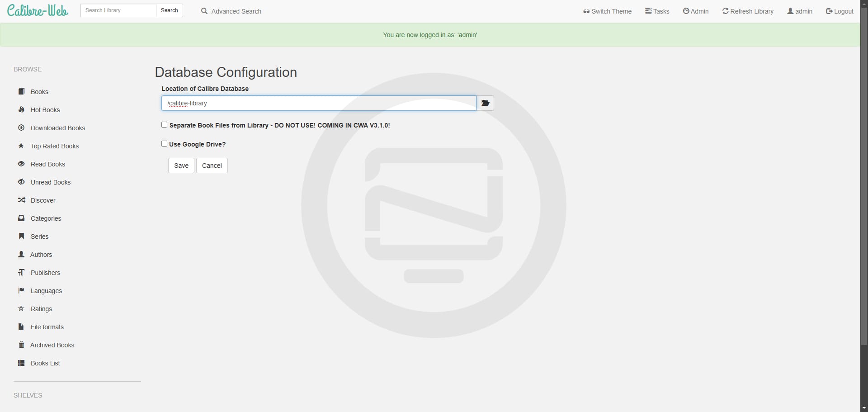Screen dimensions: 868x412
Task: Check the Use Google Drive option
Action: click(164, 143)
